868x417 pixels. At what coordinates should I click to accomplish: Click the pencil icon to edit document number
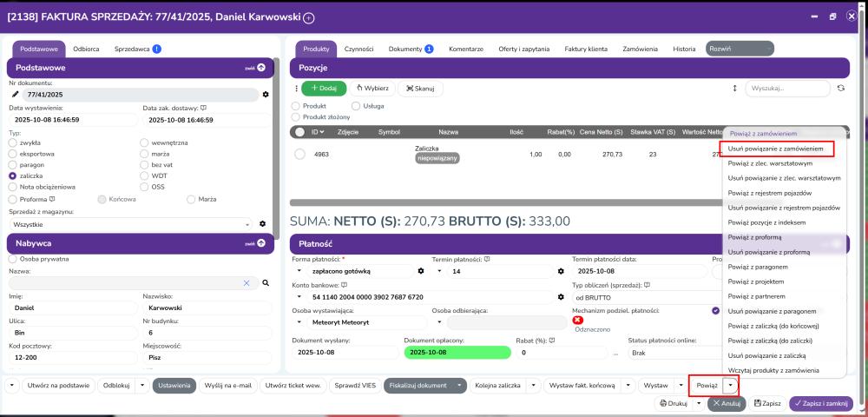15,94
